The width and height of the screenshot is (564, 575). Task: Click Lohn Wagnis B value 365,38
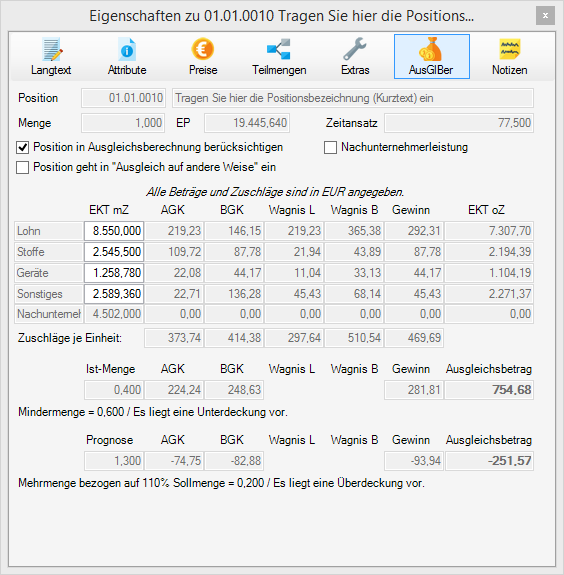point(354,231)
